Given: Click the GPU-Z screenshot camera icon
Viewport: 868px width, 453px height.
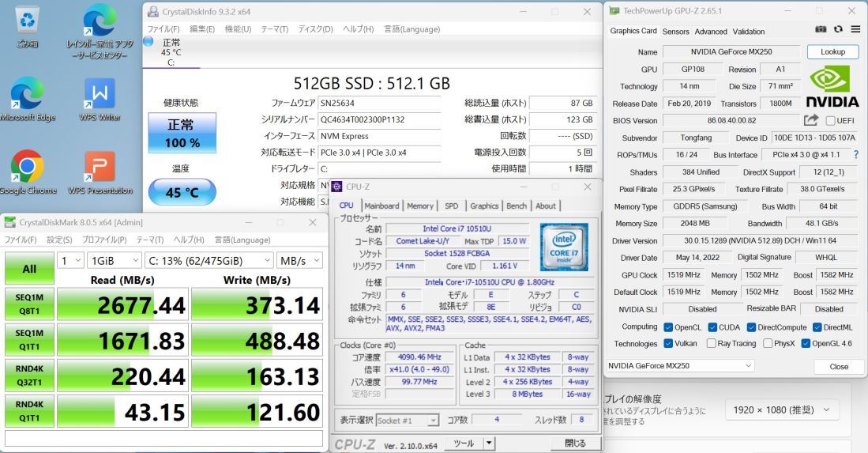Looking at the screenshot, I should [x=821, y=29].
